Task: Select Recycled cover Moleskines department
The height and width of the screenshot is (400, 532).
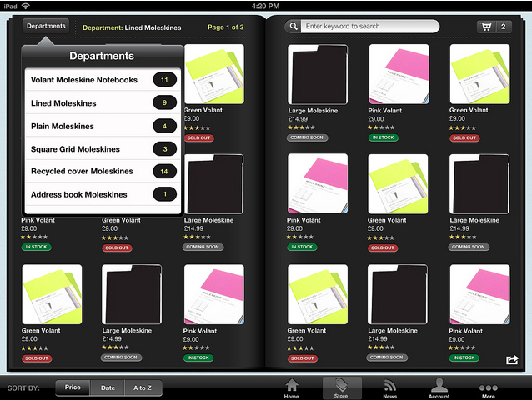Action: point(103,171)
